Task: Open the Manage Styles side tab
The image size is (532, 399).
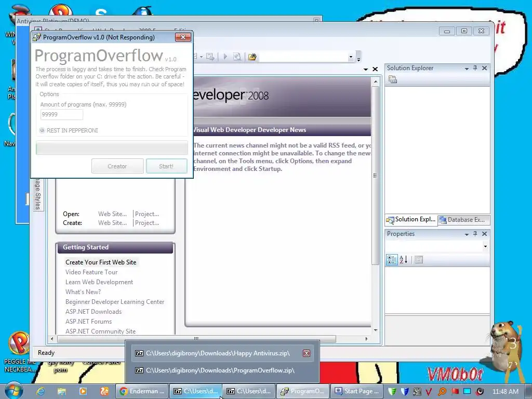Action: (x=37, y=194)
